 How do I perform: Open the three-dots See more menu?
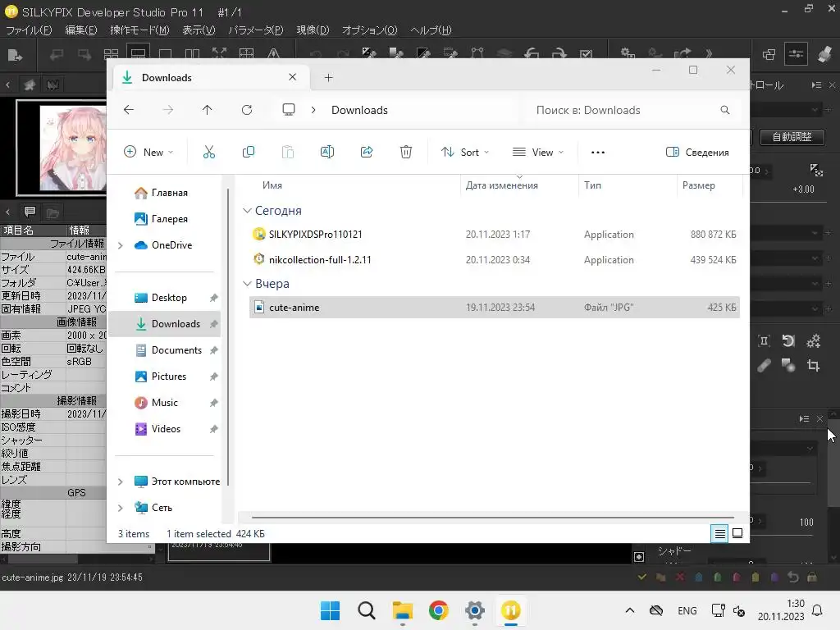pos(598,152)
